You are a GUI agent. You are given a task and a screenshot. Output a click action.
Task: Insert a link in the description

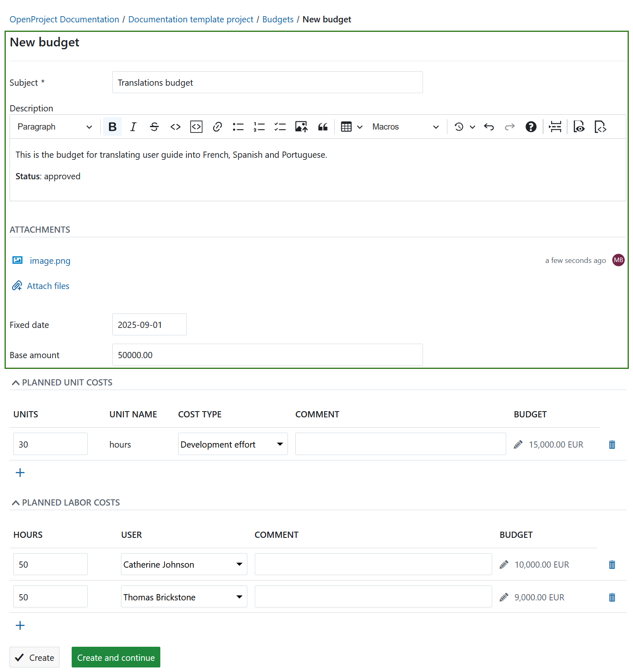pos(217,127)
